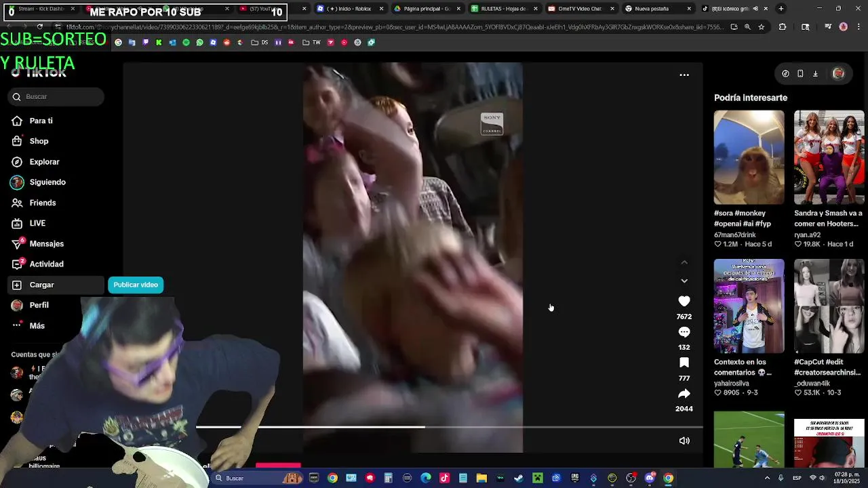868x488 pixels.
Task: Open the browser zoom magnifier icon
Action: [747, 27]
